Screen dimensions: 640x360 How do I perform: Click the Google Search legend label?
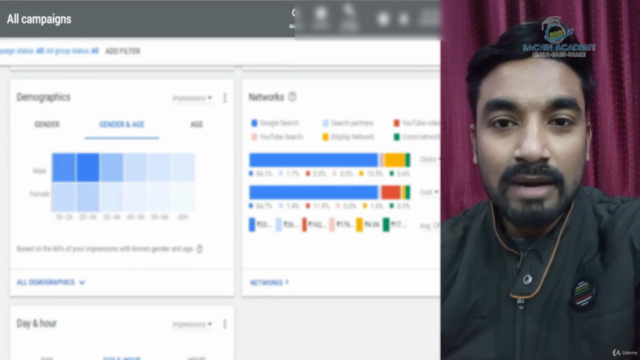(279, 123)
